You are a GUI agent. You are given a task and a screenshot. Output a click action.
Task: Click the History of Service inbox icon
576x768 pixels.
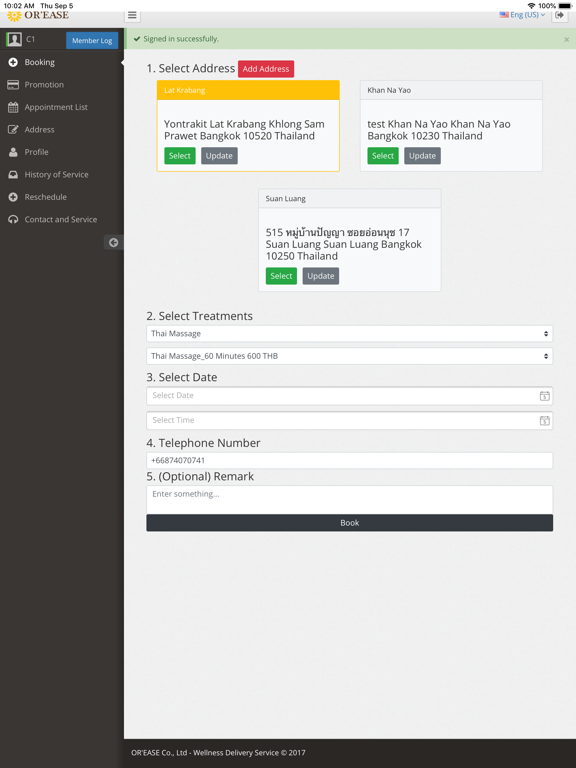pos(13,175)
